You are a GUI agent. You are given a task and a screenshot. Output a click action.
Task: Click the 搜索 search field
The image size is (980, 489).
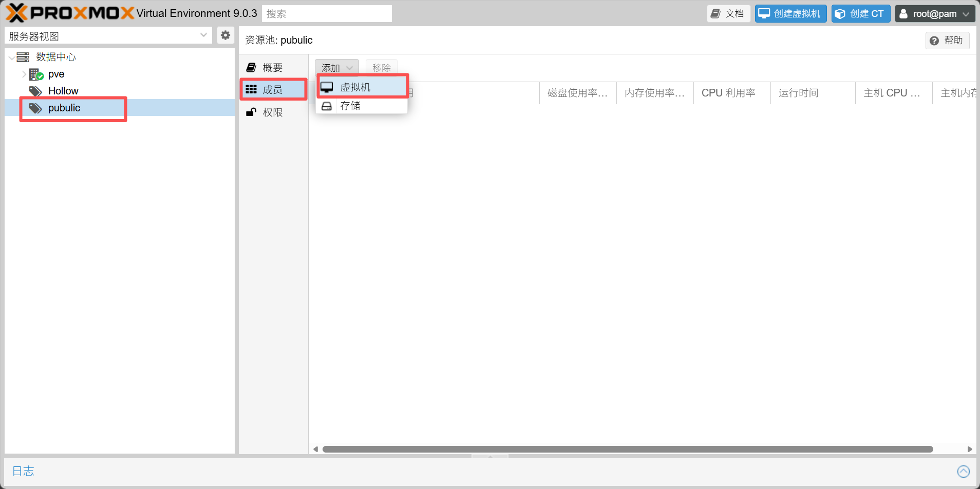[327, 14]
